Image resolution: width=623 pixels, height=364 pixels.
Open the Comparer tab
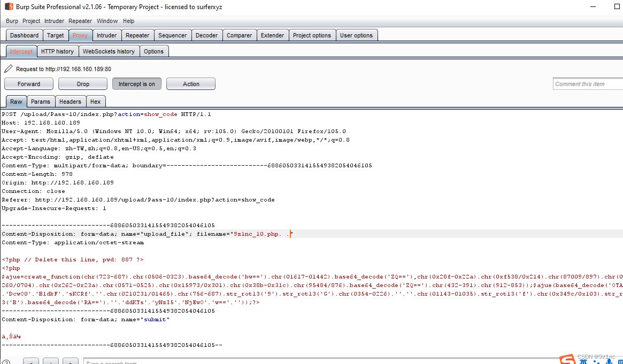pyautogui.click(x=239, y=35)
